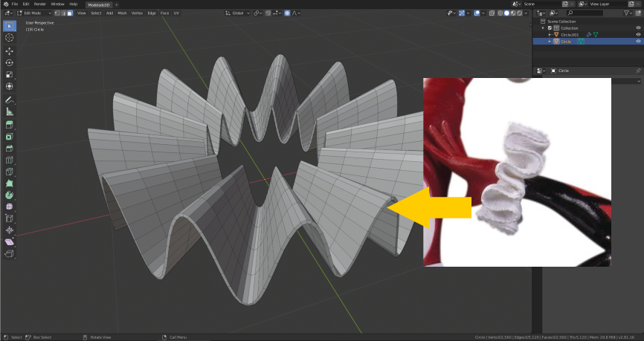644x341 pixels.
Task: Select the Bevel tool
Action: click(9, 148)
